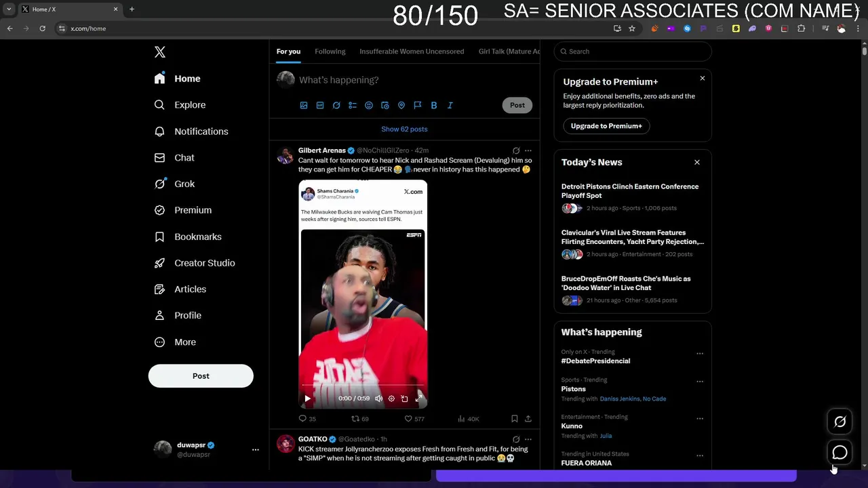
Task: Click the gray Post button in composer
Action: coord(517,105)
